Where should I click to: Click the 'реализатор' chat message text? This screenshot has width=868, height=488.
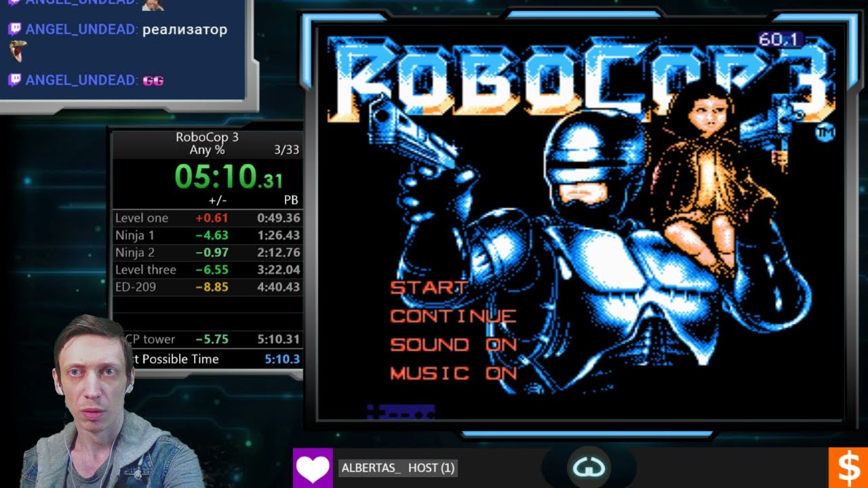[185, 30]
